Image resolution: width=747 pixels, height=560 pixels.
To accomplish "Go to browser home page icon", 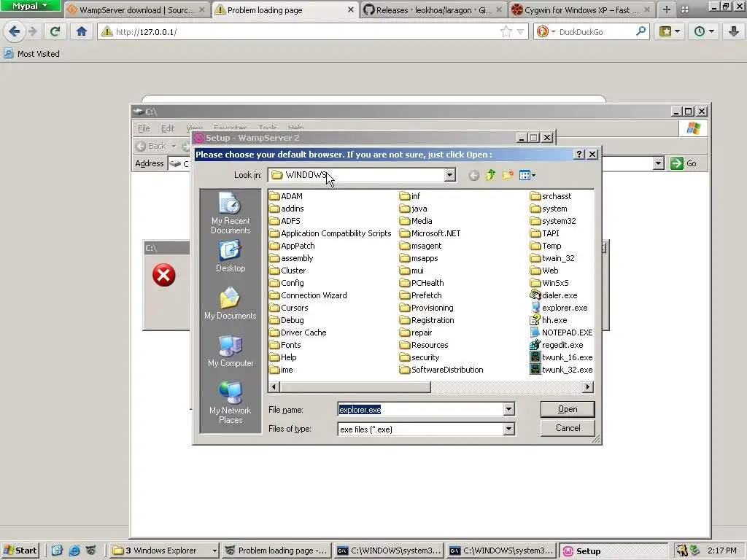I will coord(82,32).
